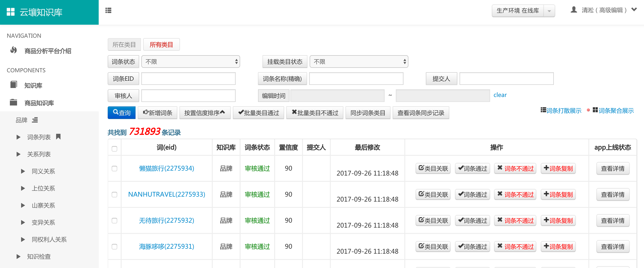Tick the checkbox for 无待旅行(2275932)
Image resolution: width=644 pixels, height=268 pixels.
114,220
